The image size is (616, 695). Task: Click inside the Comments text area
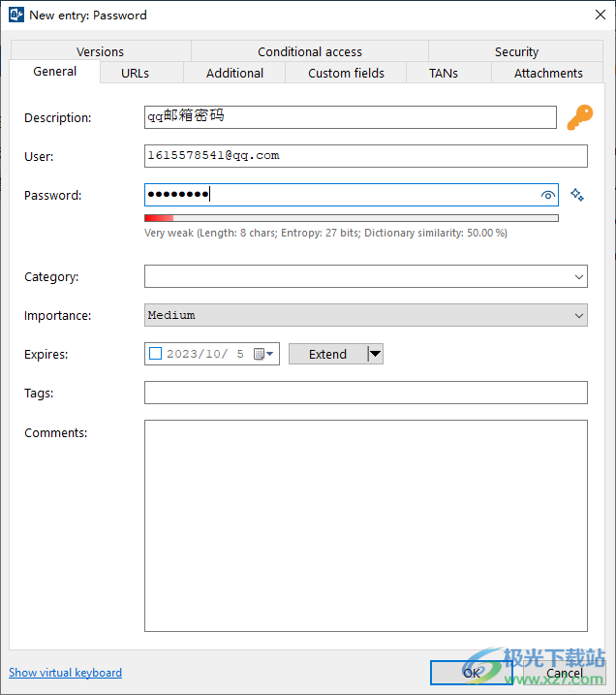click(x=366, y=525)
